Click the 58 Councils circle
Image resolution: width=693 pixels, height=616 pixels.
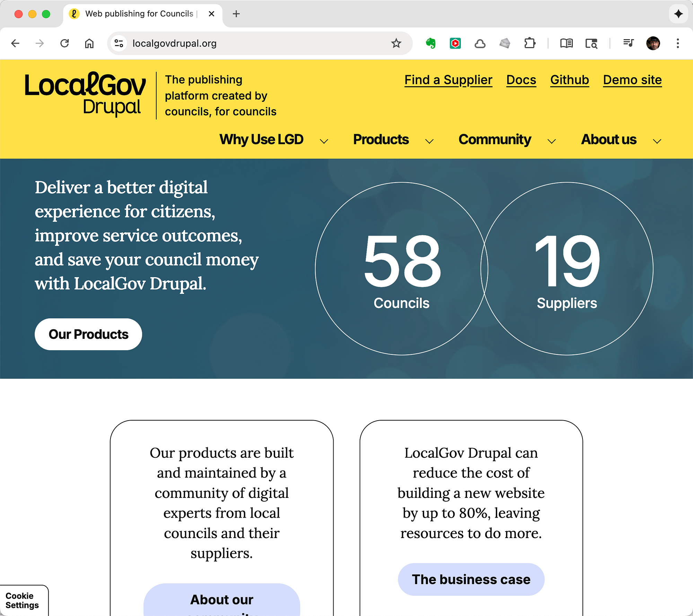(402, 269)
